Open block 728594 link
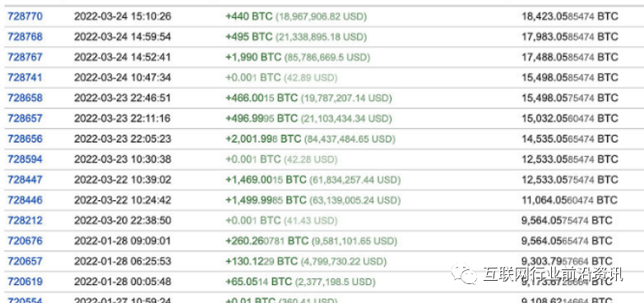 point(25,159)
